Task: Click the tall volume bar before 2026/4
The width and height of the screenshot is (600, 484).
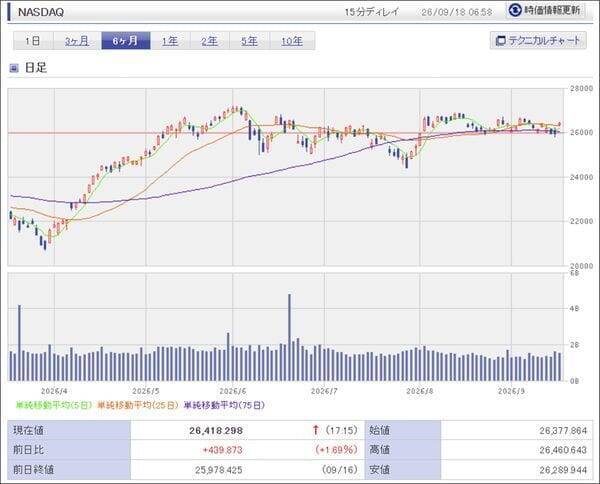Action: (x=20, y=343)
